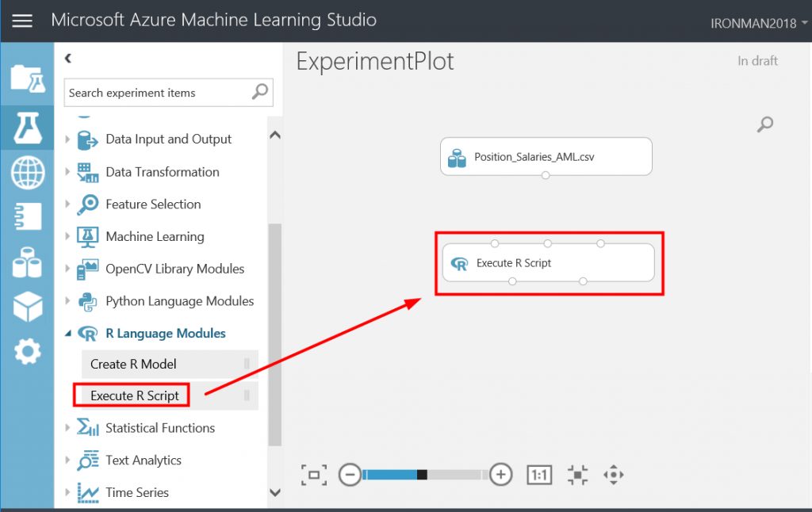Viewport: 812px width, 512px height.
Task: Click the canvas zoom slider track
Action: pos(425,475)
